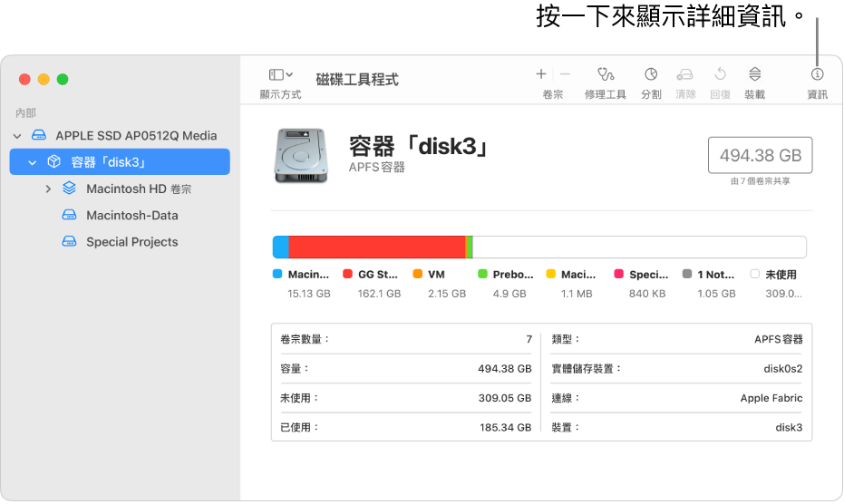Click the large hard disk image
844x504 pixels.
coord(301,156)
